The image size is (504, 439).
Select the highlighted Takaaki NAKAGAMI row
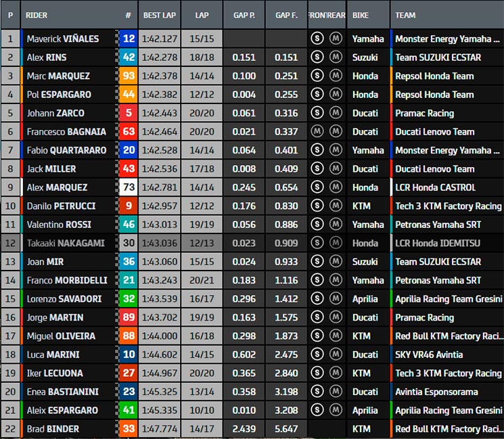252,243
